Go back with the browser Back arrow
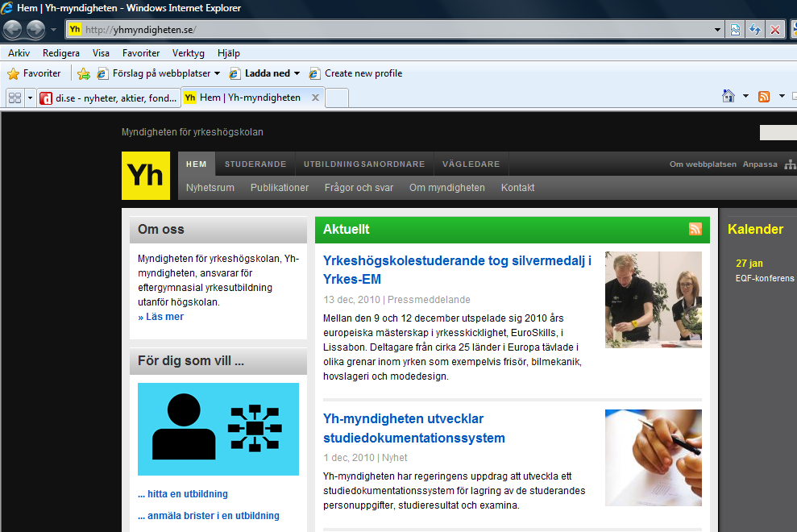797x532 pixels. [x=13, y=30]
